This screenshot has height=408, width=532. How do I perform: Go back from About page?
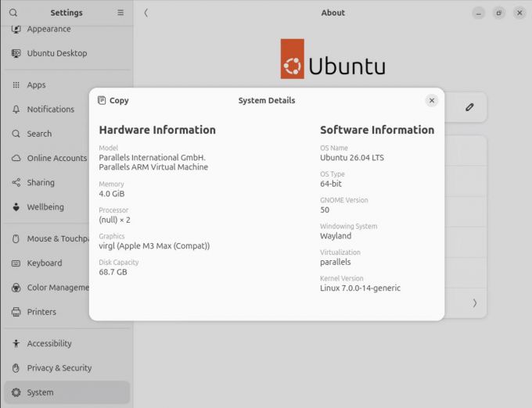(146, 13)
